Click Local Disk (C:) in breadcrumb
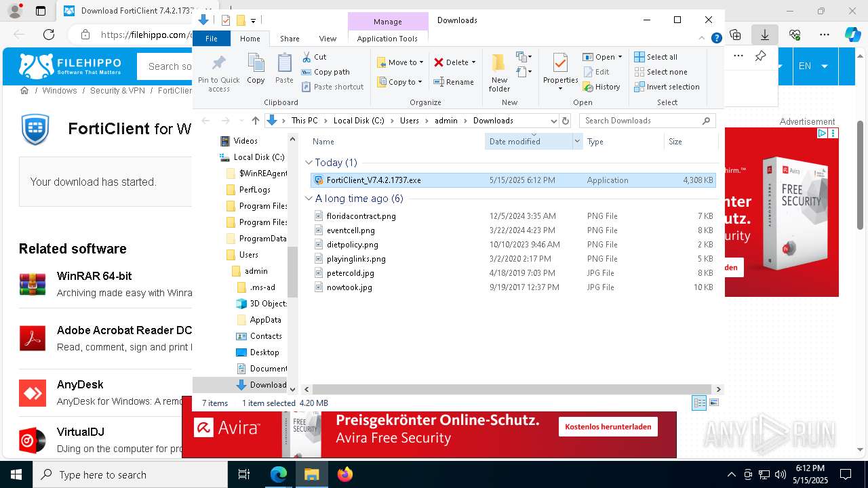This screenshot has width=868, height=488. pyautogui.click(x=359, y=121)
